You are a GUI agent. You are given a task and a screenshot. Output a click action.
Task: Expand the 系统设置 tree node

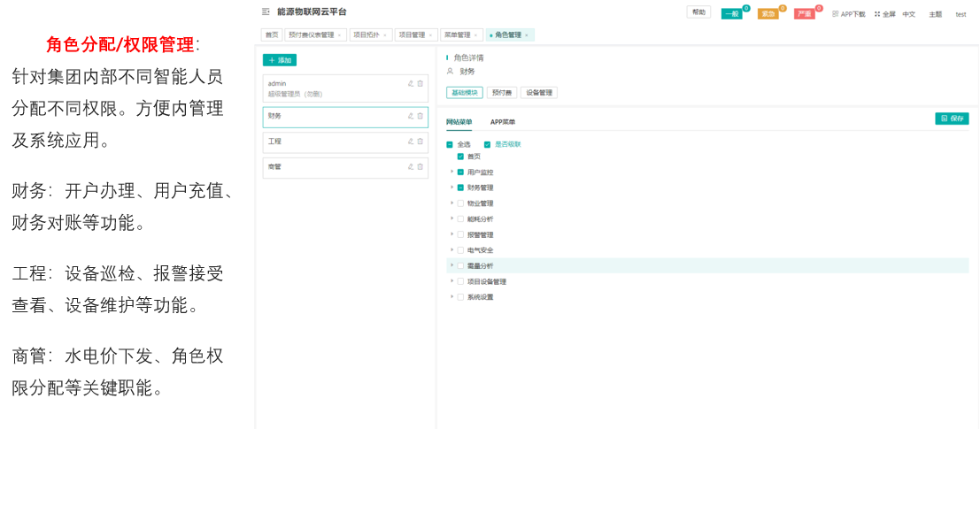451,296
